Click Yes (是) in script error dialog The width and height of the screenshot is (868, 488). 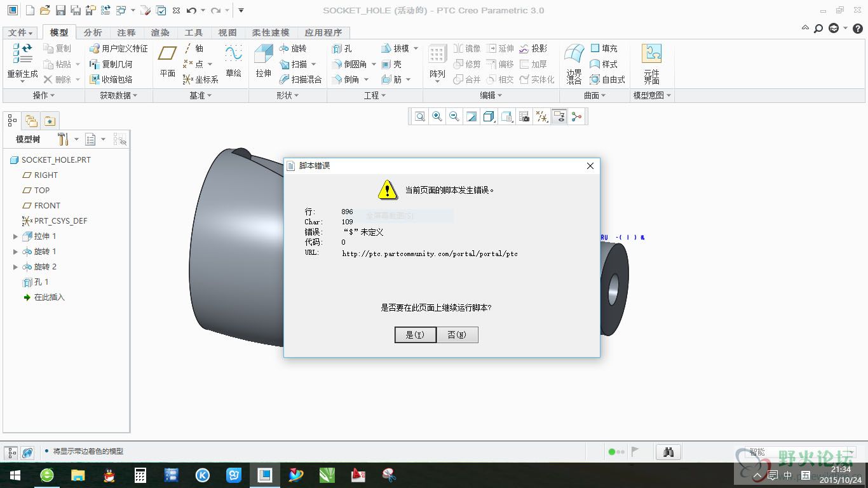point(415,335)
